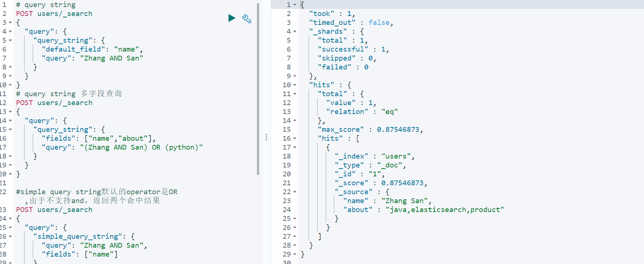The image size is (644, 264).
Task: Fold the "_shards" object in response
Action: [x=295, y=32]
